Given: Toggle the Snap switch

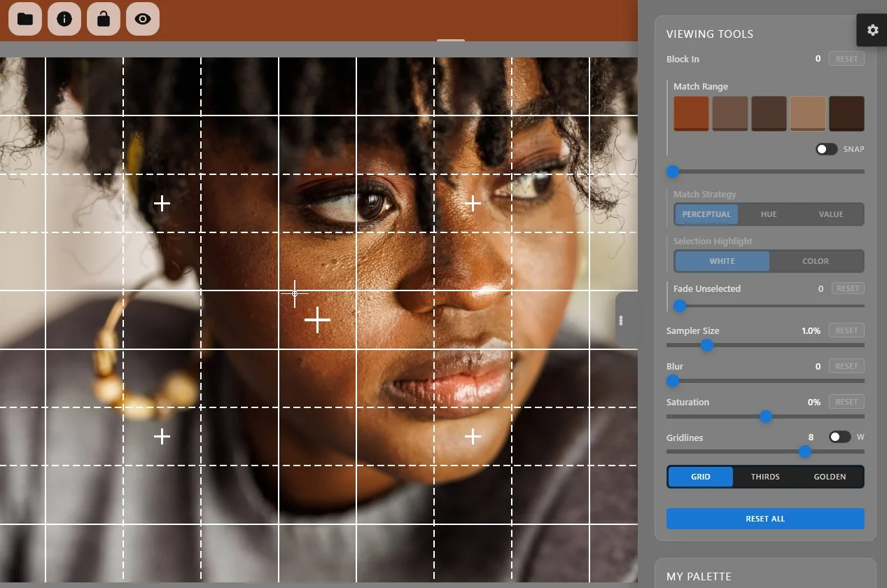Looking at the screenshot, I should point(826,149).
